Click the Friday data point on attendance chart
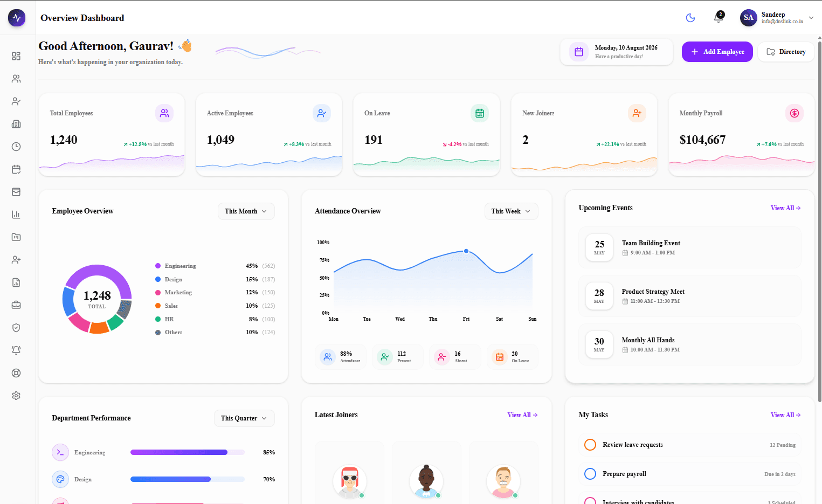The width and height of the screenshot is (822, 504). (x=466, y=251)
